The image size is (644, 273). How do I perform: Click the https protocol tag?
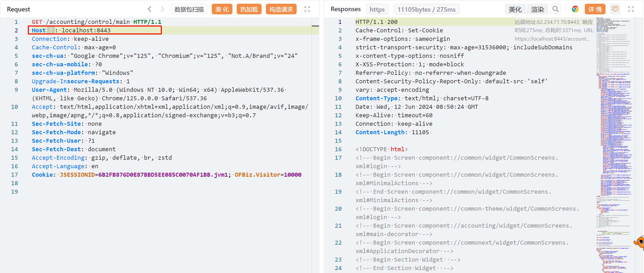377,9
